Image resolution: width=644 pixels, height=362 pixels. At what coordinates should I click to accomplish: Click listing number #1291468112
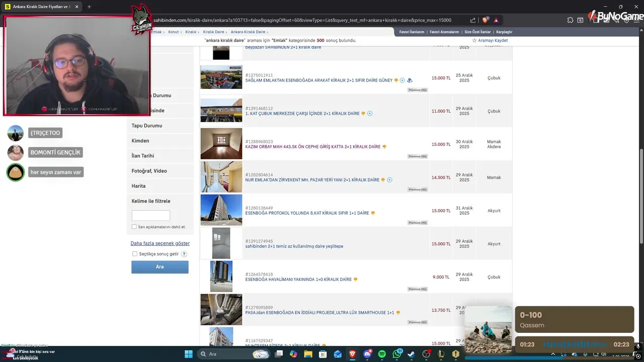(x=259, y=109)
